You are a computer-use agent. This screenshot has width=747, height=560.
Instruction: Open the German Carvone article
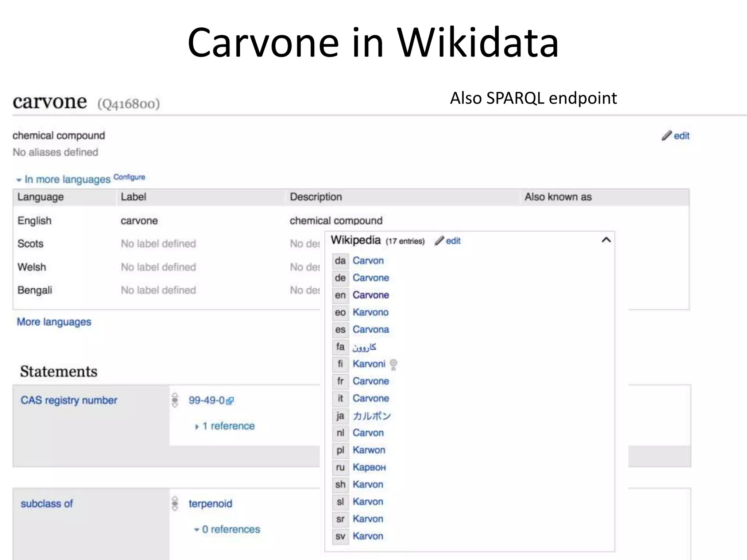point(371,278)
